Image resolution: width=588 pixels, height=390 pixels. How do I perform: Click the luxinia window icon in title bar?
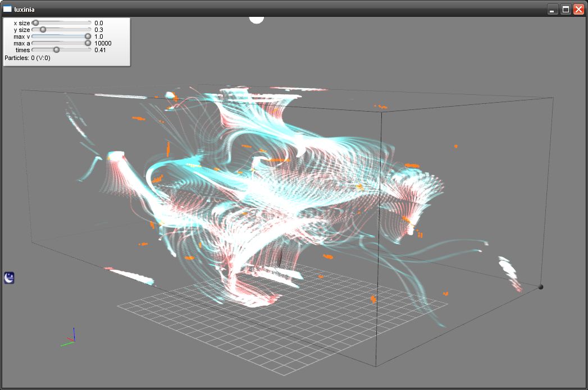(7, 9)
